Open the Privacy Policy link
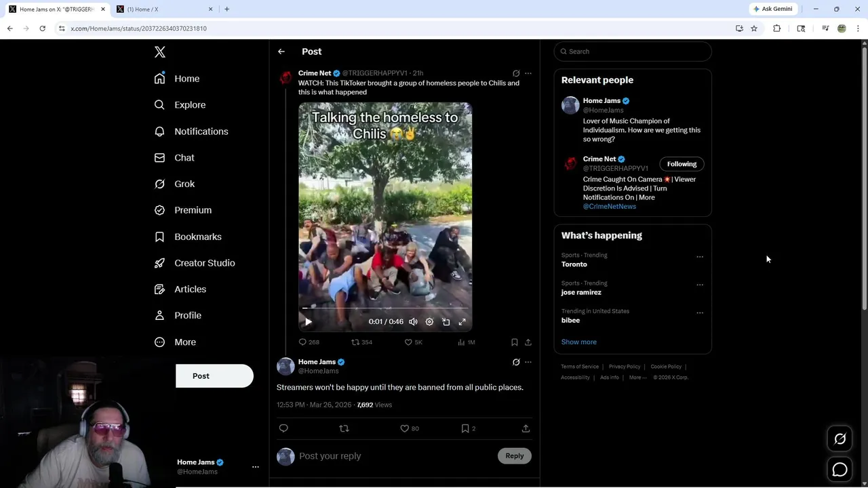 point(625,367)
